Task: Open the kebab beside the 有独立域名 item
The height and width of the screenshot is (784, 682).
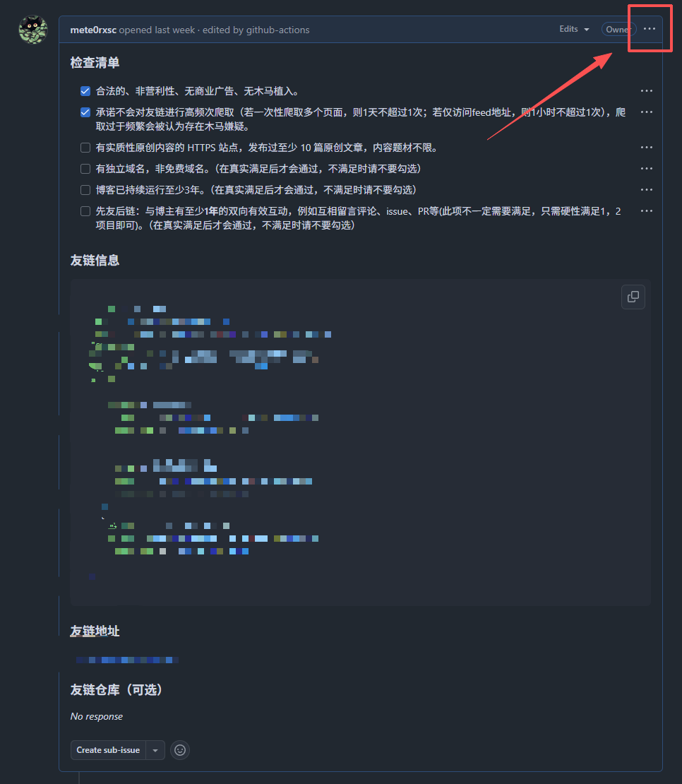Action: coord(646,168)
